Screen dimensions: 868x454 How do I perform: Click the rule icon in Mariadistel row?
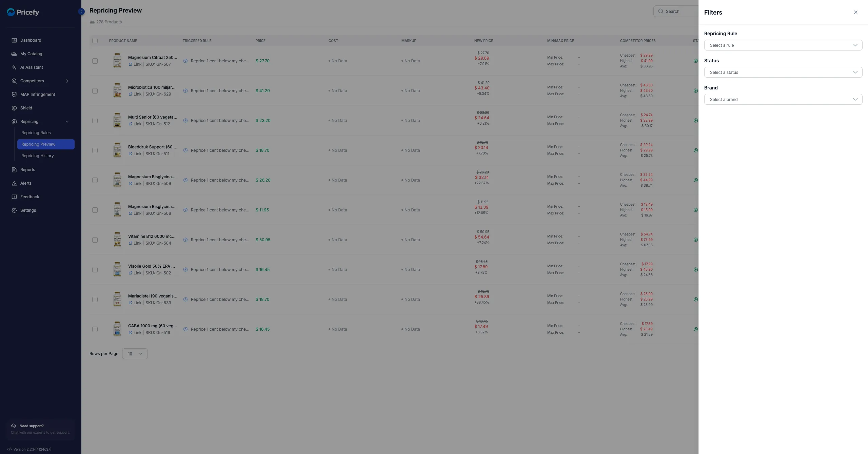pos(185,300)
